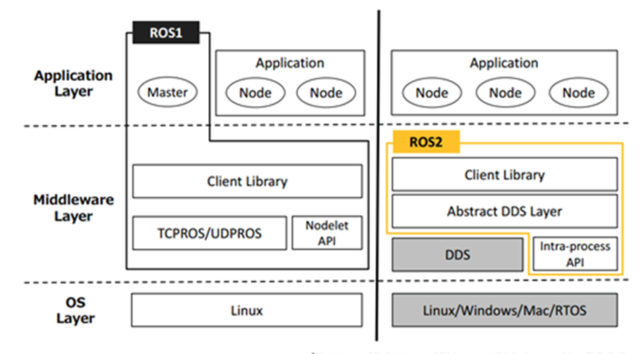Select the Intra-process API box
Viewport: 644px width, 354px height.
click(575, 254)
